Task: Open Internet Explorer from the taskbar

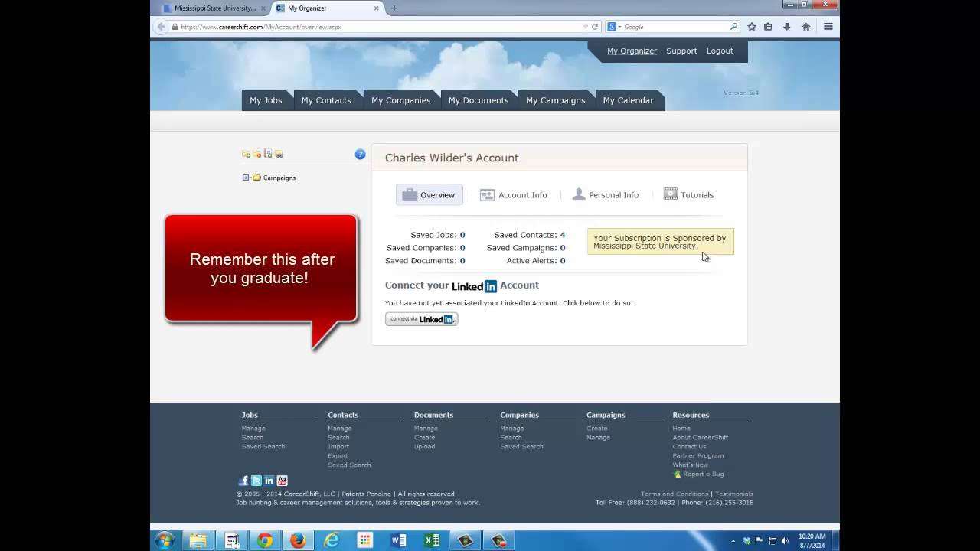Action: (331, 540)
